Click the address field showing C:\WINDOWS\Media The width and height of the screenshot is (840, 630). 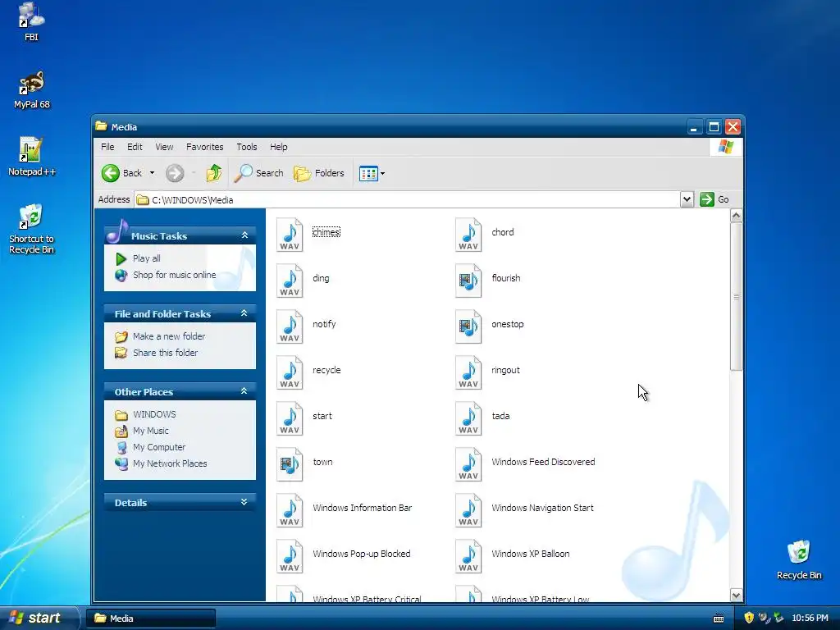click(x=407, y=200)
